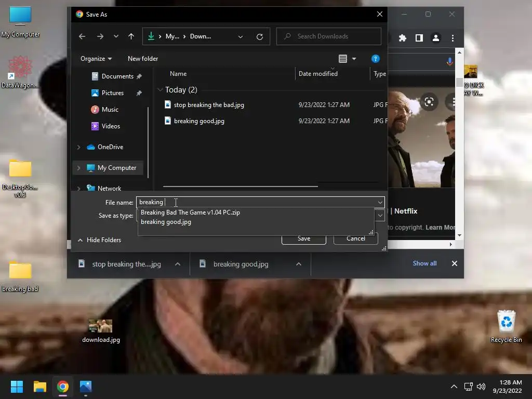Image resolution: width=532 pixels, height=399 pixels.
Task: Select file stop breaking the bad.jpg
Action: [x=209, y=105]
